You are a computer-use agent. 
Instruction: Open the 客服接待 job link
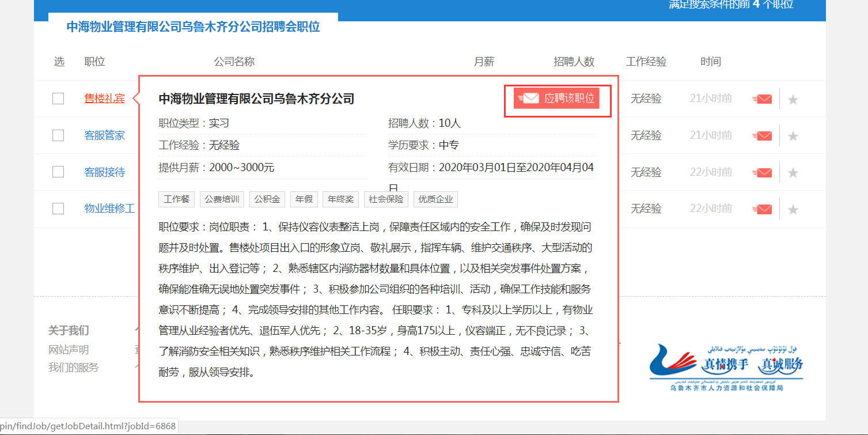105,172
